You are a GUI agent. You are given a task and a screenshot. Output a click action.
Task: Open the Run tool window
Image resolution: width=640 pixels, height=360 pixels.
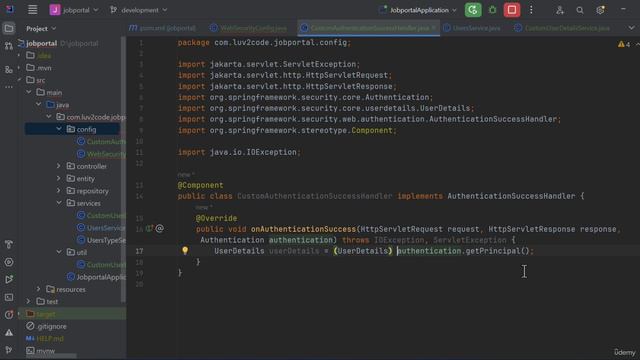(9, 280)
